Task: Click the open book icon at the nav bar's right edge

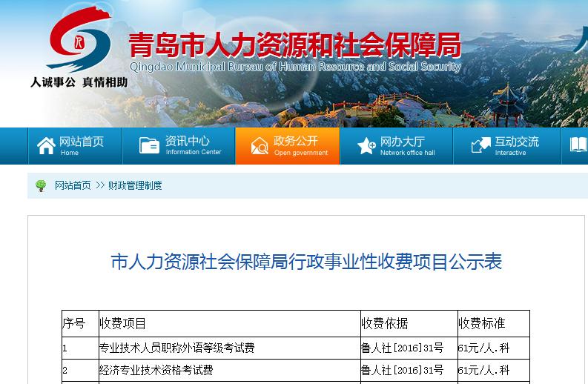Action: 578,145
